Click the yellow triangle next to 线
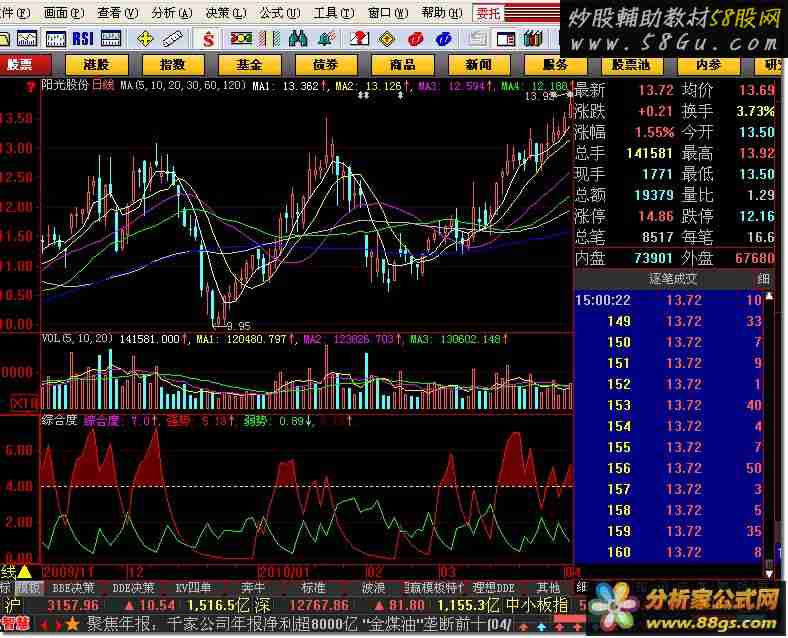The width and height of the screenshot is (788, 638). (24, 572)
